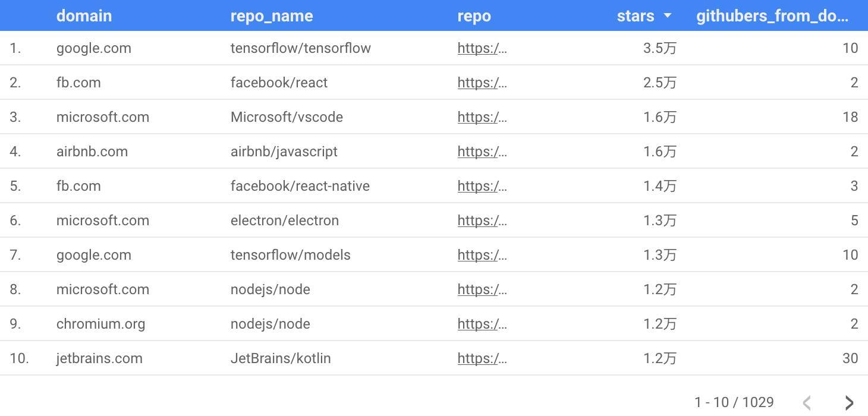
Task: Open repo link for facebook/react row
Action: click(482, 83)
